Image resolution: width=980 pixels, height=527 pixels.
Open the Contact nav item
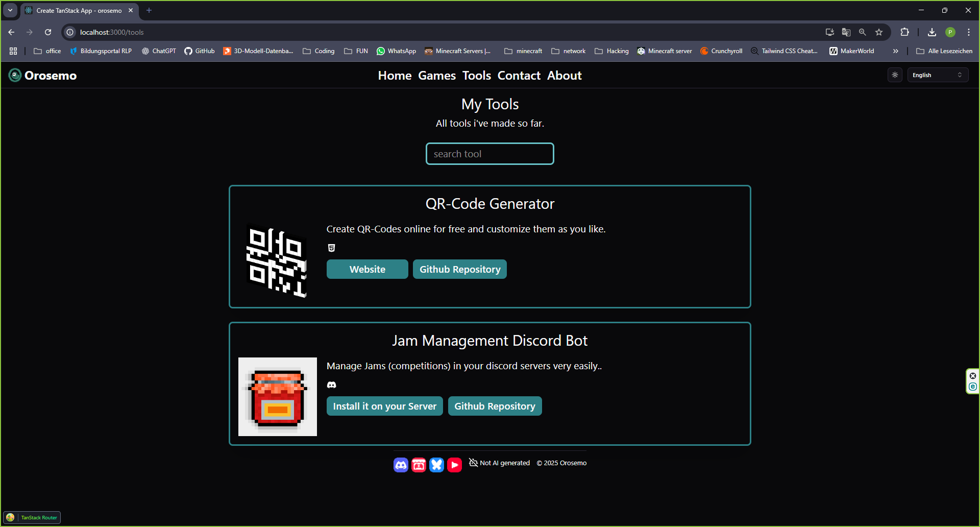(x=519, y=76)
